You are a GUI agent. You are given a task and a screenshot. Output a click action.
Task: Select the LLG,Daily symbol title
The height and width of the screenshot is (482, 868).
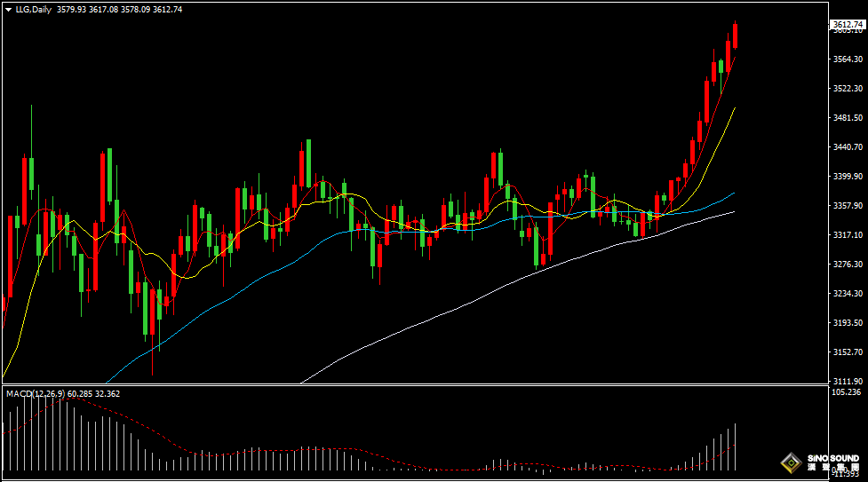(34, 9)
